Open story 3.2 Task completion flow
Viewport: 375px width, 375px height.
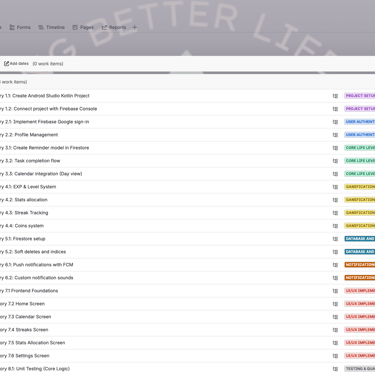point(30,161)
